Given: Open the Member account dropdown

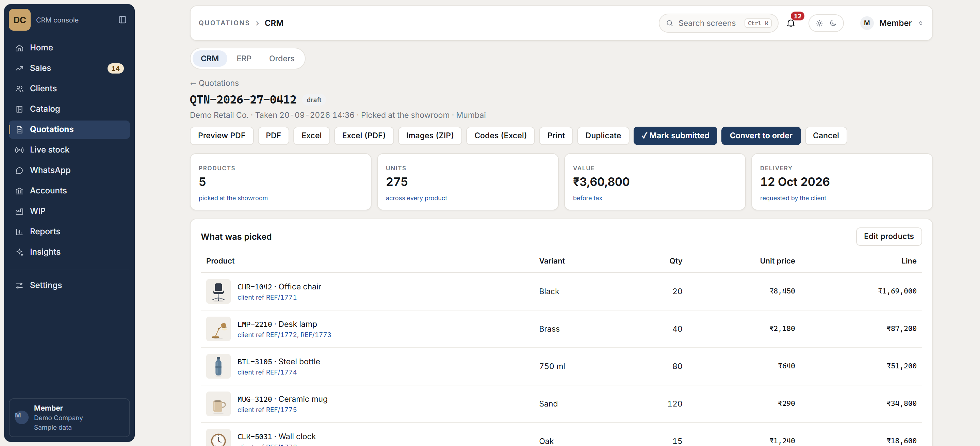Looking at the screenshot, I should click(892, 23).
